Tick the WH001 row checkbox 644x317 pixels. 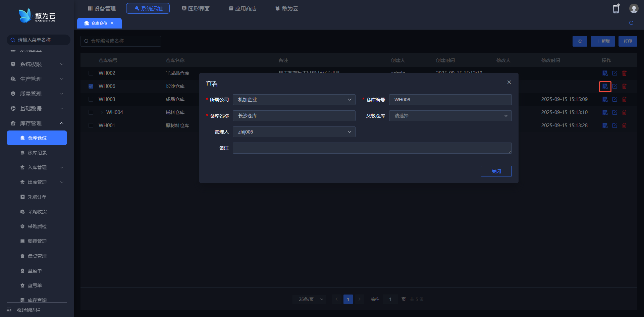(91, 125)
